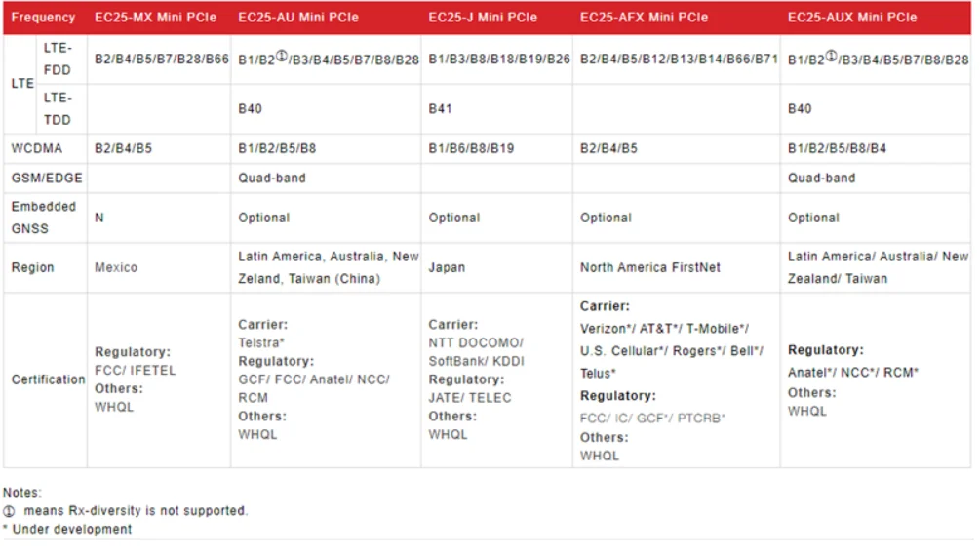Click the circled-1 footnote marker in EC25-AU bands
Image resolution: width=980 pixels, height=558 pixels.
[x=281, y=56]
